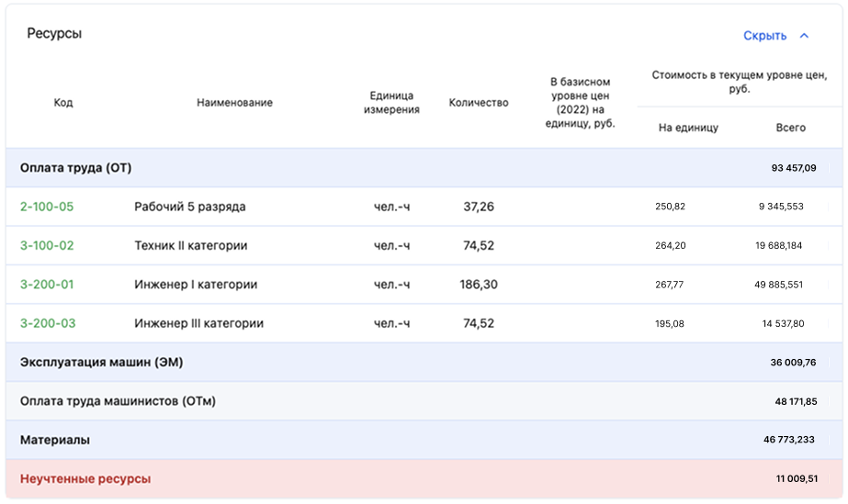848x504 pixels.
Task: Select unit price 195,08
Action: (670, 323)
